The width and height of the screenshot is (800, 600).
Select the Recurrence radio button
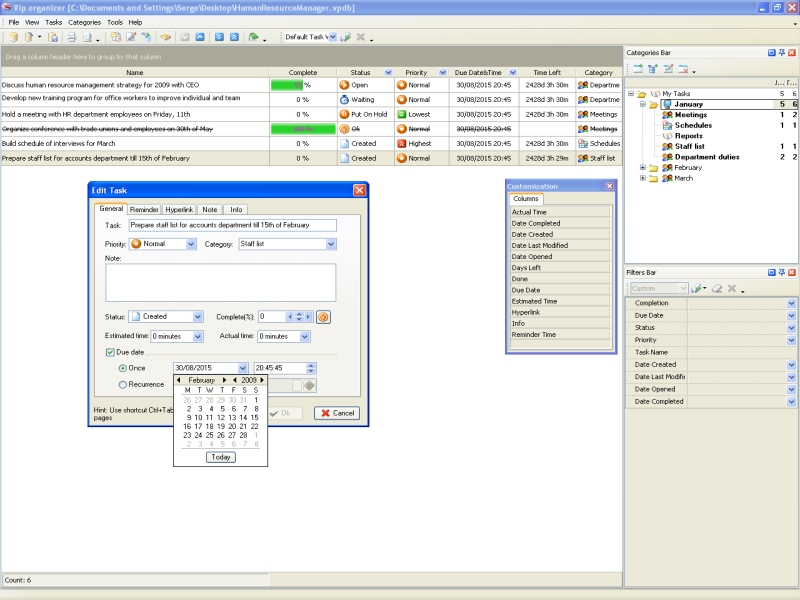tap(123, 384)
